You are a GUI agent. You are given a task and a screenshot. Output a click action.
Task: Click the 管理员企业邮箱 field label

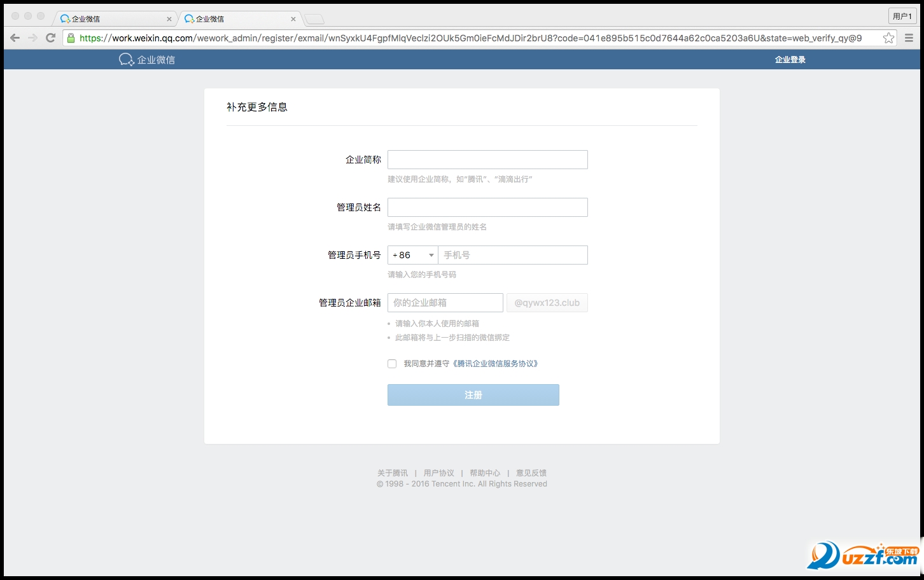[x=350, y=303]
